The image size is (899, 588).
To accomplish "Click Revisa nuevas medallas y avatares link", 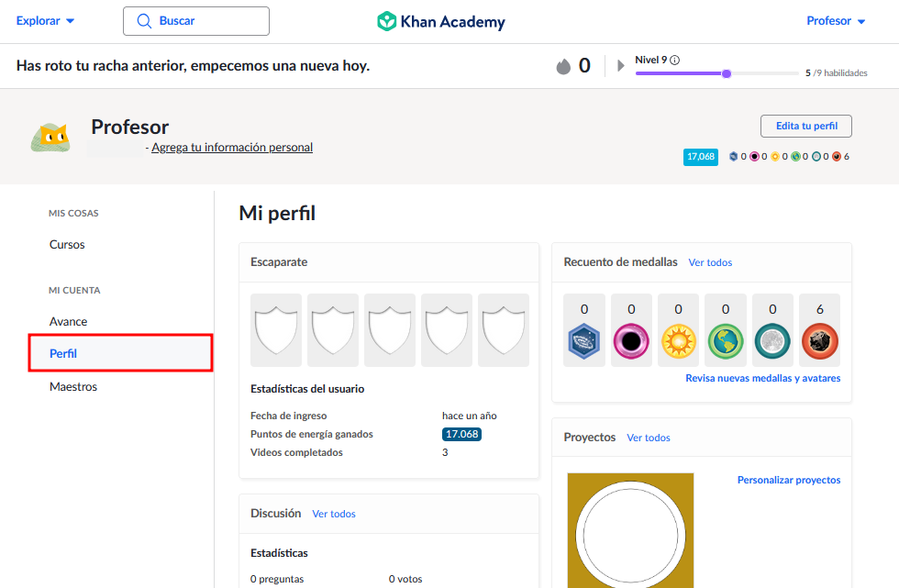I will [763, 378].
